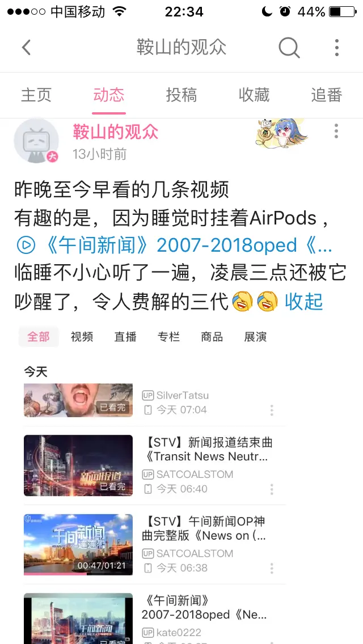The width and height of the screenshot is (363, 644).
Task: Open the linked 《午间新闻》2007-2018oped video
Action: [x=174, y=245]
